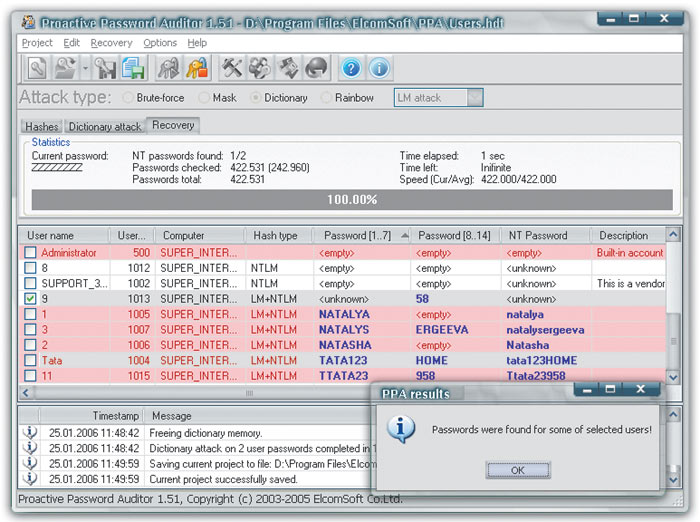Open the Help menu
Screen dimensions: 700x522
(197, 43)
